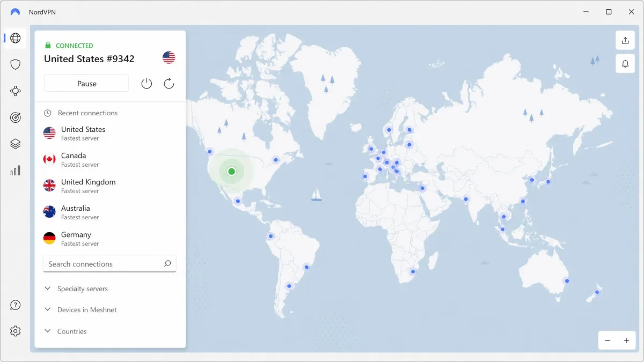Connect to United Kingdom fastest server
This screenshot has height=362, width=644.
110,186
